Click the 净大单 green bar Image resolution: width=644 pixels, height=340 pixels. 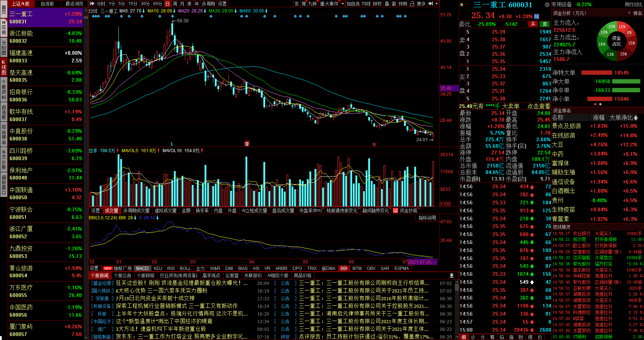coord(626,81)
